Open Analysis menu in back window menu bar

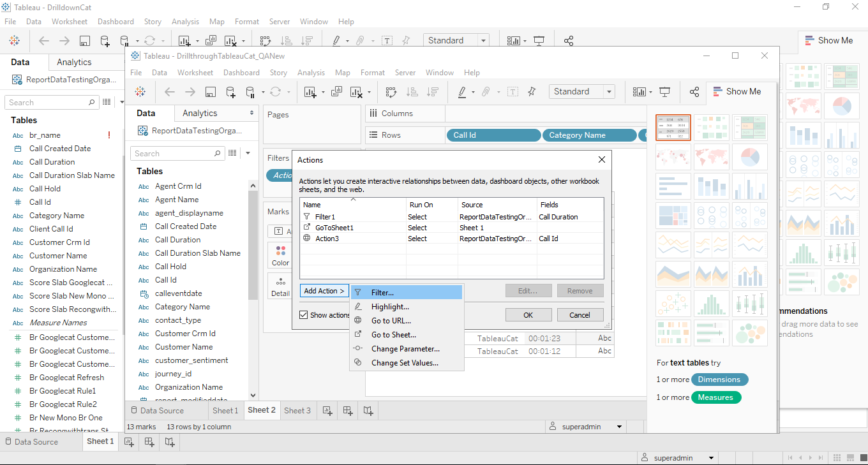(x=185, y=22)
